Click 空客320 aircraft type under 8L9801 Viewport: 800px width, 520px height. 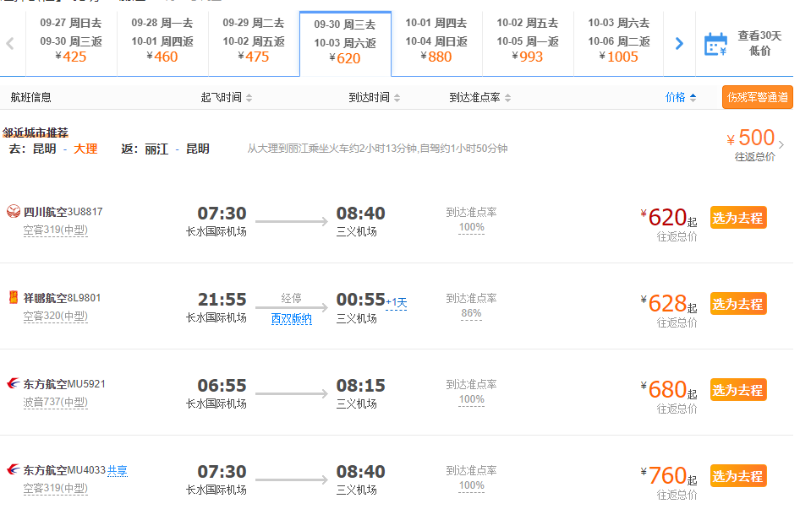(x=55, y=316)
